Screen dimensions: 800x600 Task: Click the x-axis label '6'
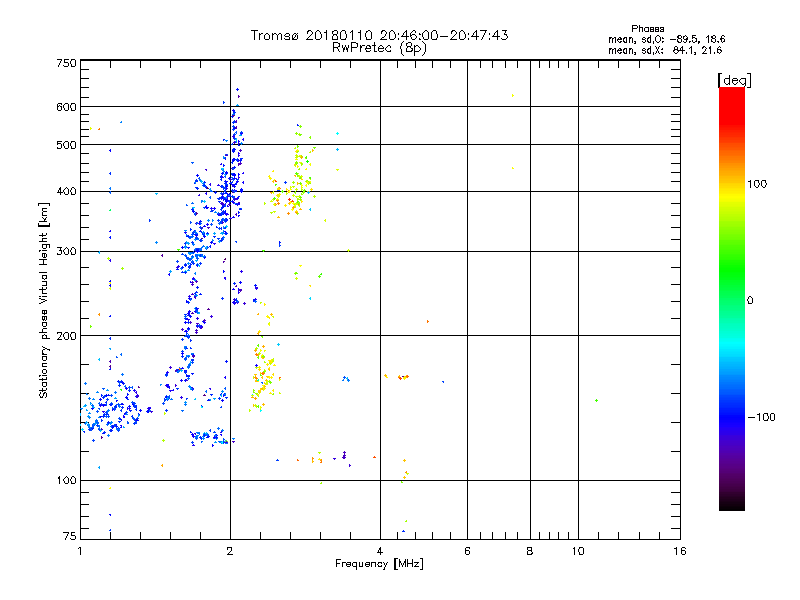point(467,551)
